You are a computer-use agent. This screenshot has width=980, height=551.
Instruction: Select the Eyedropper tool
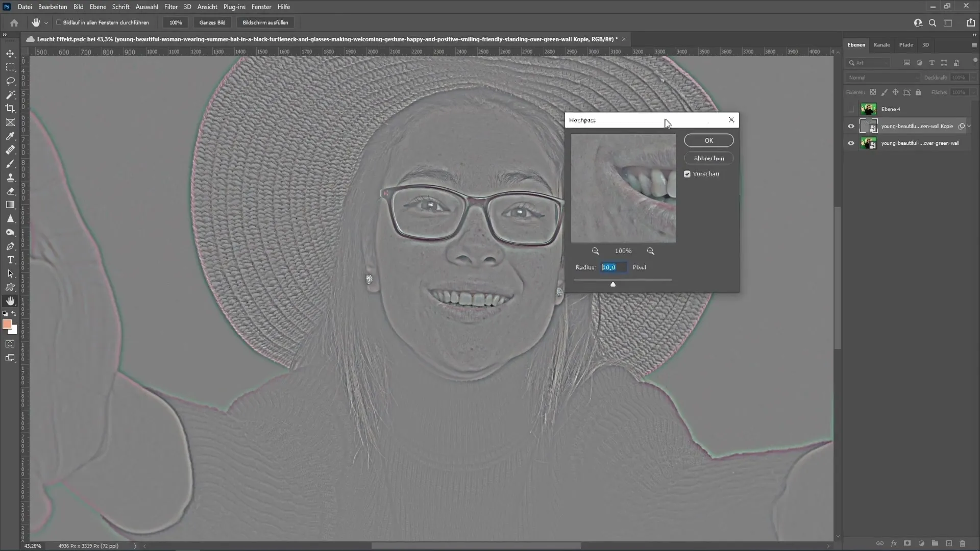(10, 136)
